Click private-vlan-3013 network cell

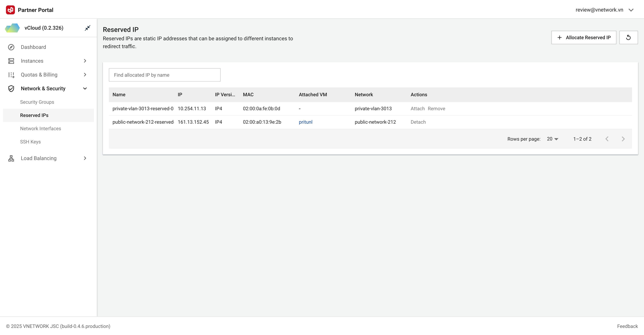373,109
